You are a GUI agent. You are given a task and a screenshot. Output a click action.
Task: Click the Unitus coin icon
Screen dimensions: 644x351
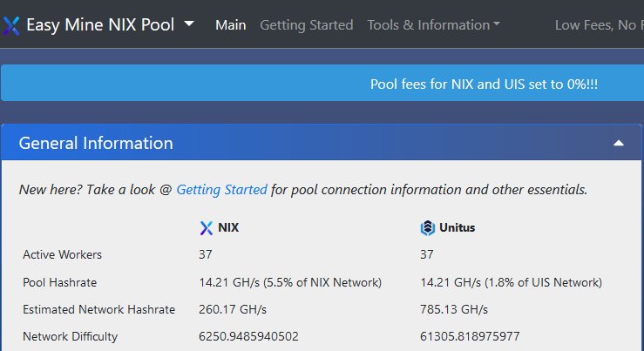[x=428, y=228]
